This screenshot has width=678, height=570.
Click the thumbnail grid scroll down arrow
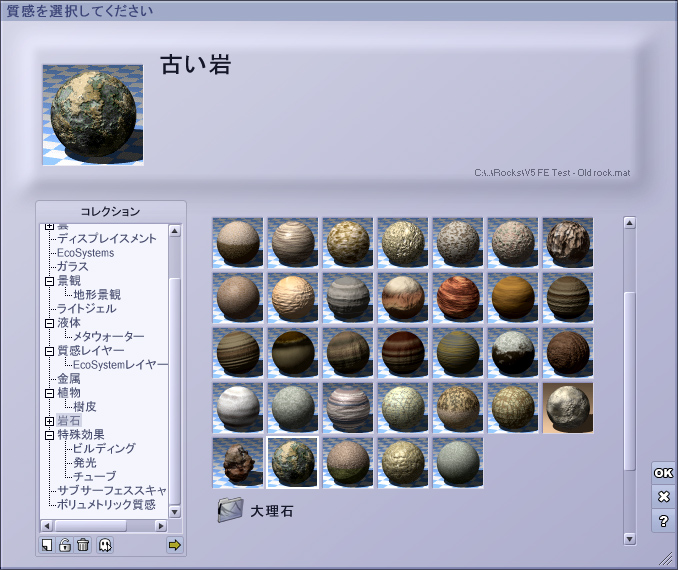coord(630,538)
